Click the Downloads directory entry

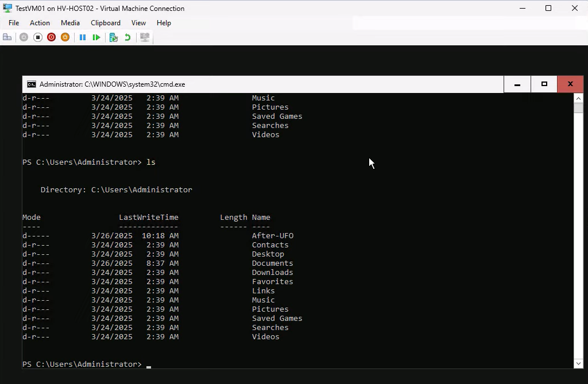click(272, 272)
